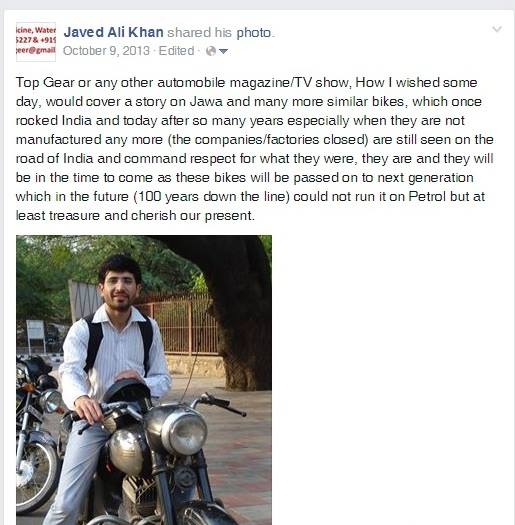The width and height of the screenshot is (515, 525).
Task: Open the October 9, 2013 timestamp permalink
Action: pyautogui.click(x=106, y=51)
